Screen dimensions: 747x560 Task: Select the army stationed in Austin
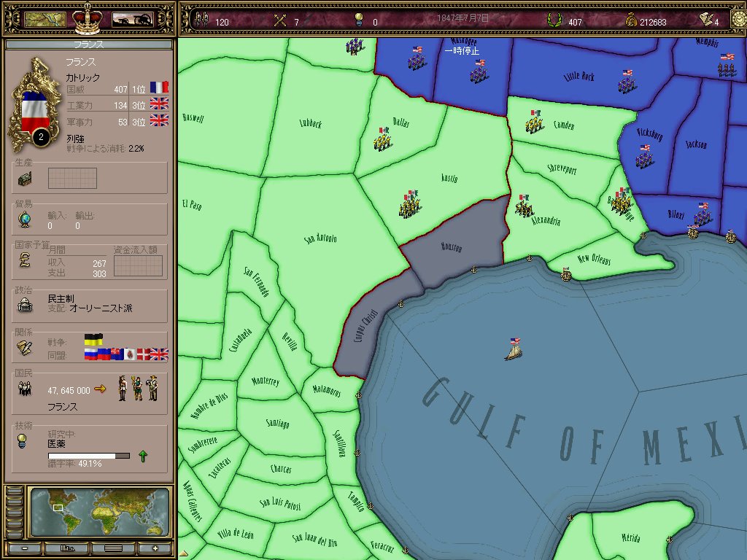tap(409, 204)
